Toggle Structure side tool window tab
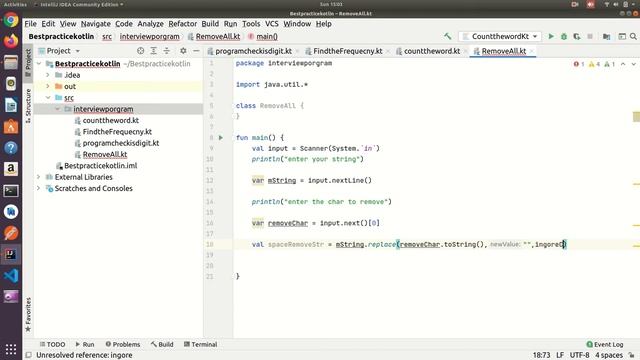The image size is (640, 360). click(28, 105)
